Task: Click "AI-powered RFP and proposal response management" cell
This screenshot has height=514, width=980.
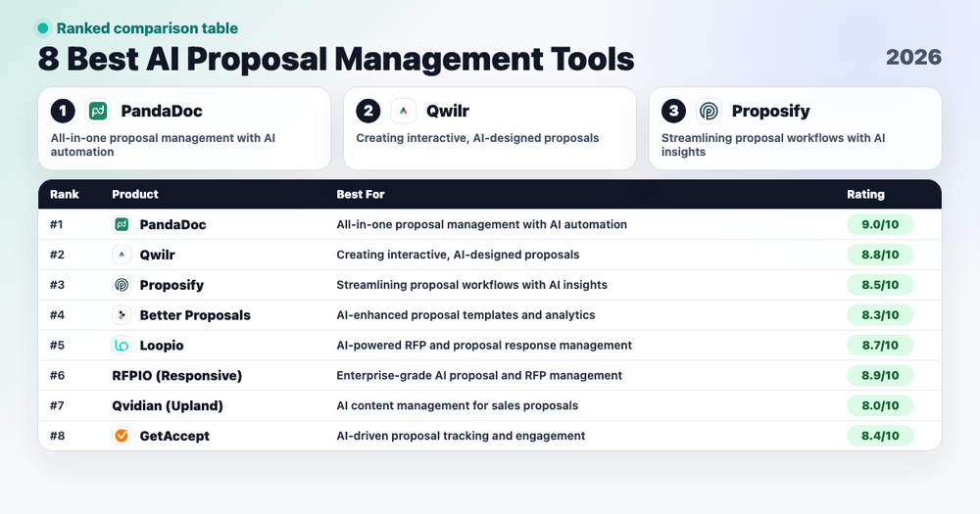Action: click(484, 346)
